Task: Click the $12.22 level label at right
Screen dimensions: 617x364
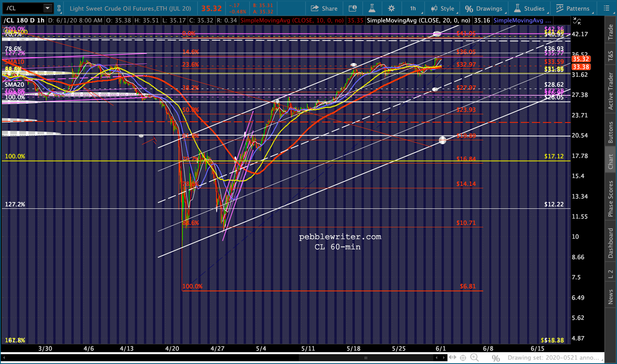Action: point(554,204)
